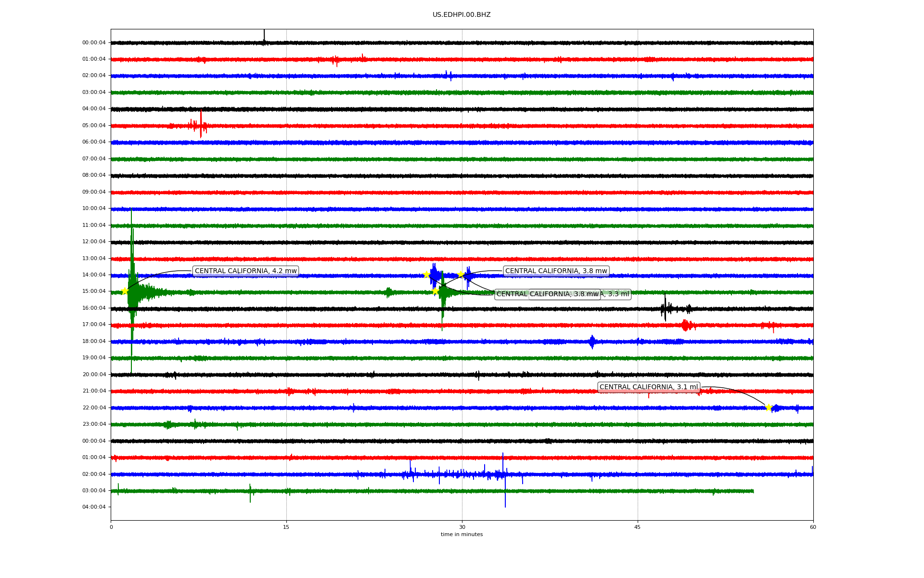Click the CENTRAL CALIFORNIA, 3.1 ml annotation label
The image size is (924, 578).
[x=648, y=387]
